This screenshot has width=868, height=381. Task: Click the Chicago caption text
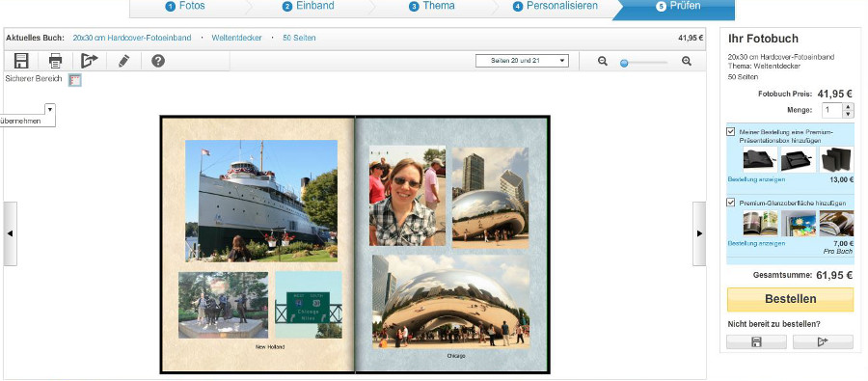click(456, 356)
